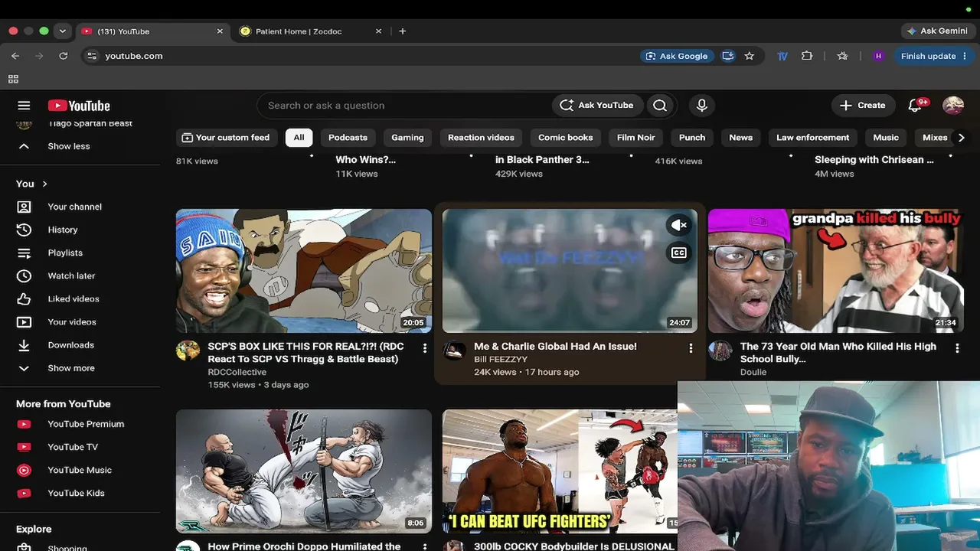Select the Film Noir chip
This screenshot has width=980, height=551.
coord(635,138)
